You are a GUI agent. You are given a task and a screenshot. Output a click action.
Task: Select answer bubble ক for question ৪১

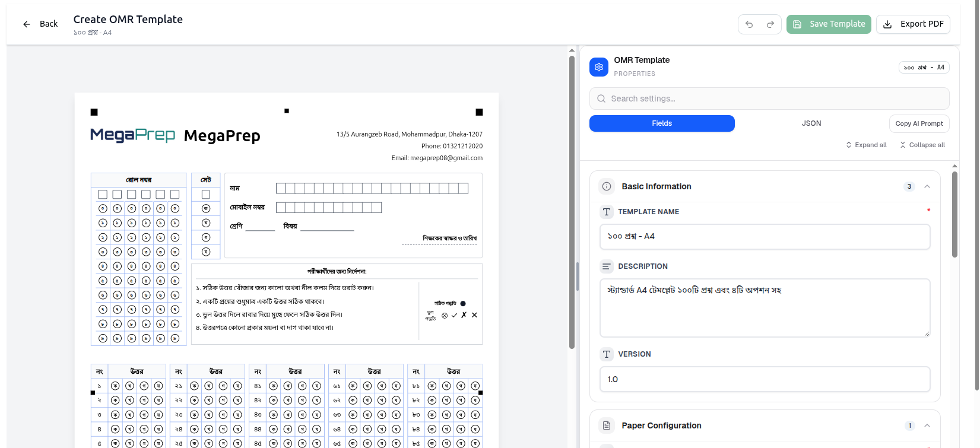point(274,386)
